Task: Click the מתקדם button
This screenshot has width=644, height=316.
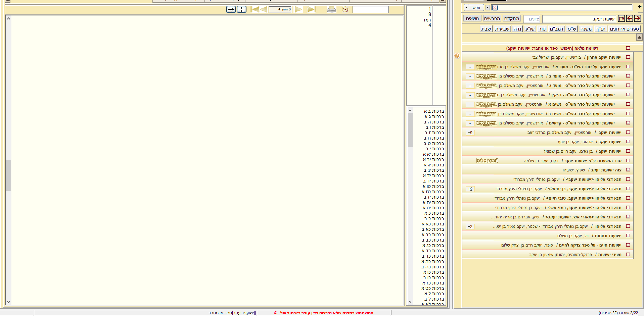Action: click(x=512, y=18)
